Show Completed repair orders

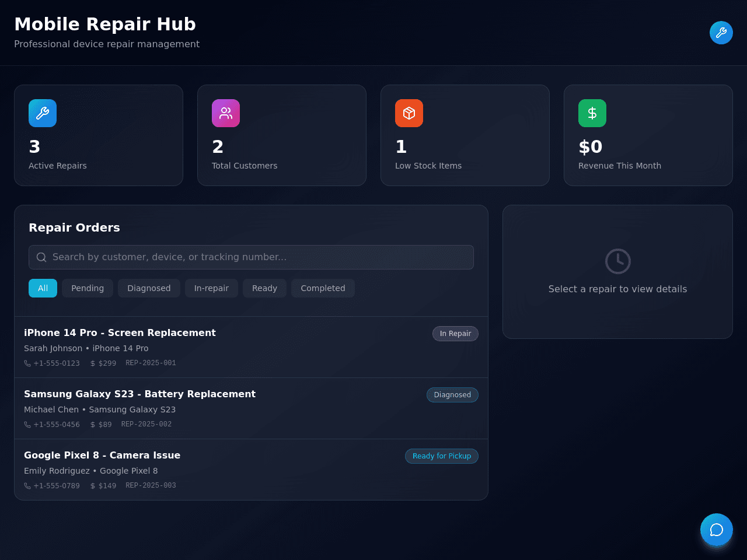323,288
